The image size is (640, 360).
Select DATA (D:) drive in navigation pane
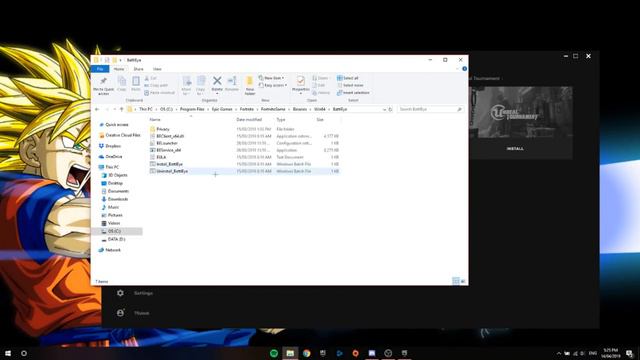117,239
